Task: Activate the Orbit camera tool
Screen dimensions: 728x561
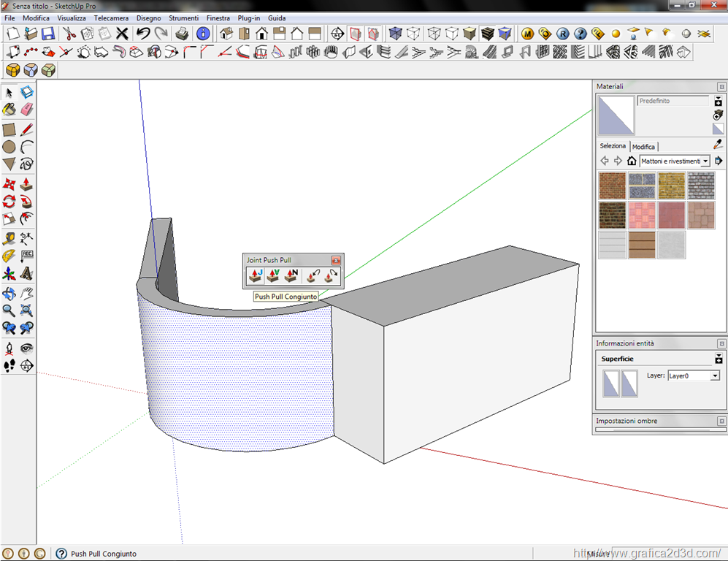Action: click(x=9, y=294)
